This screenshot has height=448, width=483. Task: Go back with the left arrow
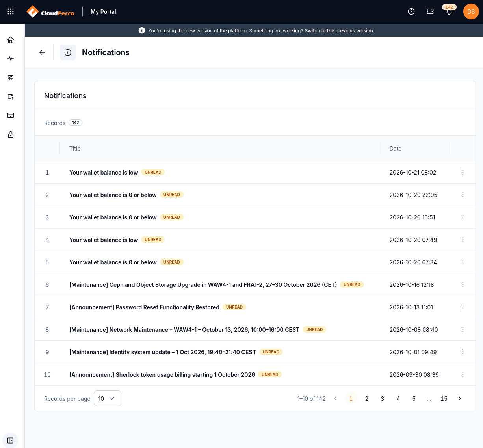click(42, 52)
